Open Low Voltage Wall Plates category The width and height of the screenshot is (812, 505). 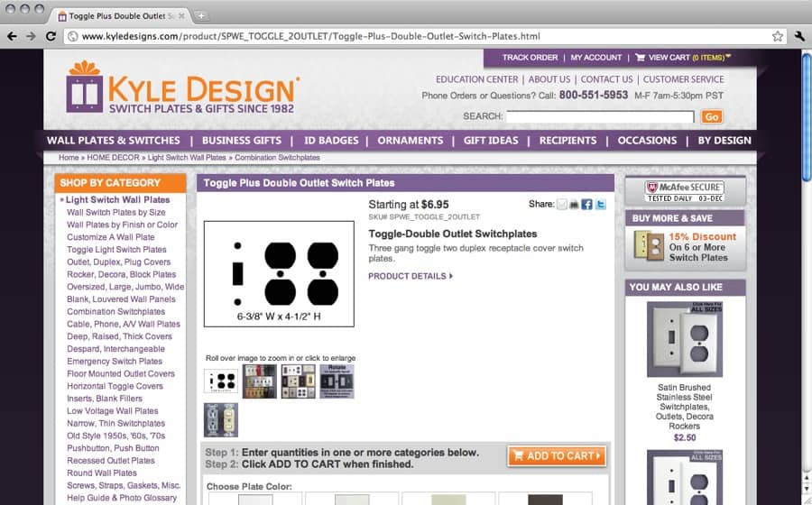click(x=113, y=411)
